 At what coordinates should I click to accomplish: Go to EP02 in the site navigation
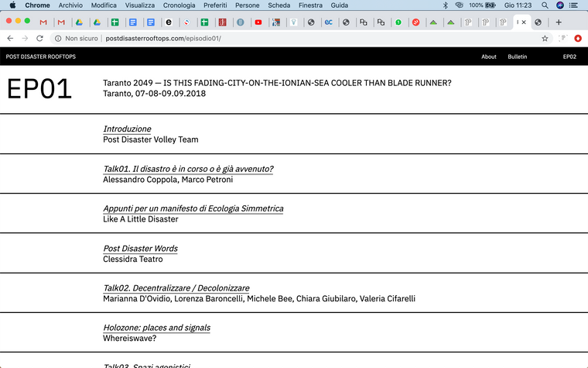(569, 57)
